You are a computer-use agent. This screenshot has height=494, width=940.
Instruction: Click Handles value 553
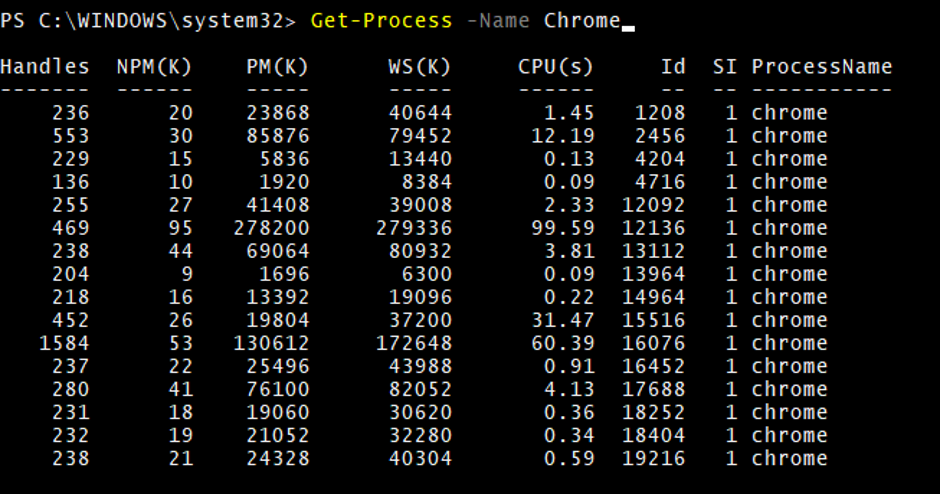point(71,136)
